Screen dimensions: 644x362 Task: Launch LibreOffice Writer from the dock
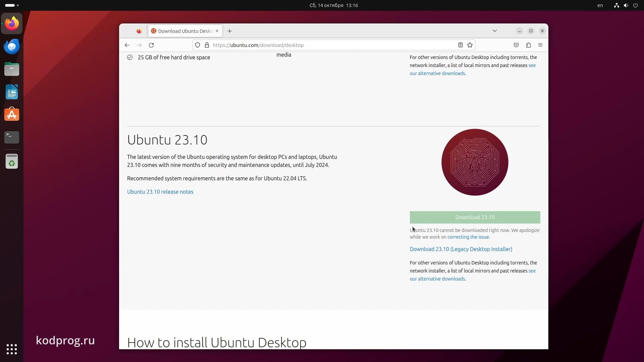click(x=12, y=92)
